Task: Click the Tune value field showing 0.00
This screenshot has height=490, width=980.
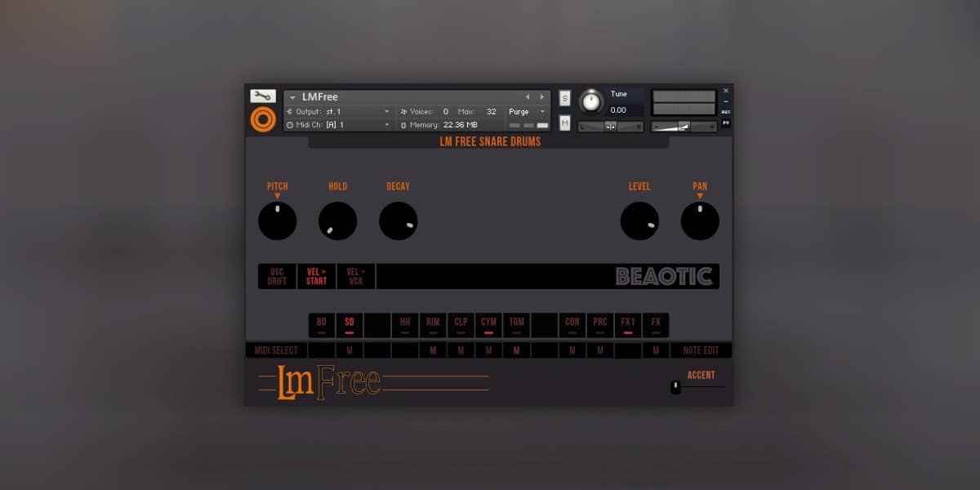Action: tap(626, 110)
